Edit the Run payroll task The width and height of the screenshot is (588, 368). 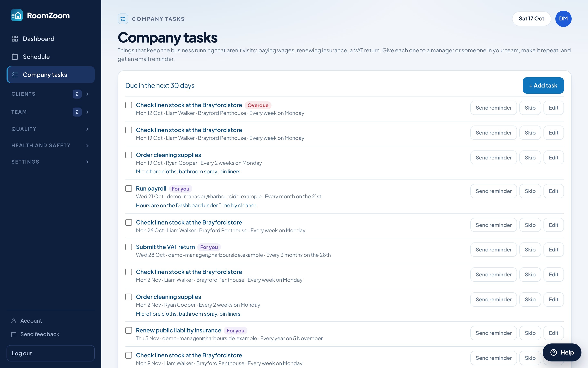tap(553, 191)
